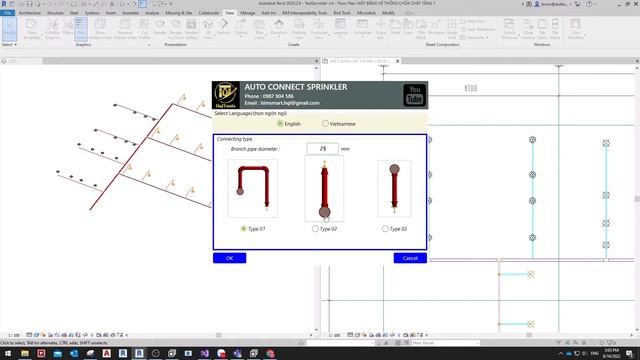Click the 3D view scale 1:100 control
640x360 pixels.
coord(14,335)
